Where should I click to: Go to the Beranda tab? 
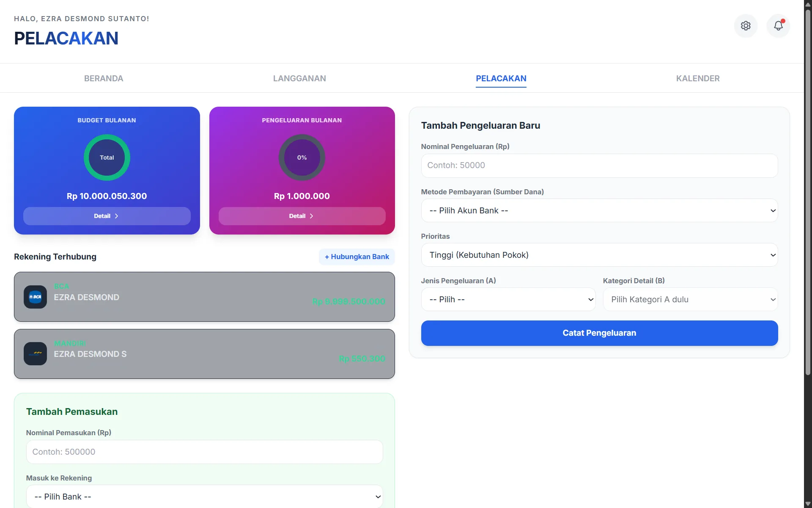tap(104, 78)
